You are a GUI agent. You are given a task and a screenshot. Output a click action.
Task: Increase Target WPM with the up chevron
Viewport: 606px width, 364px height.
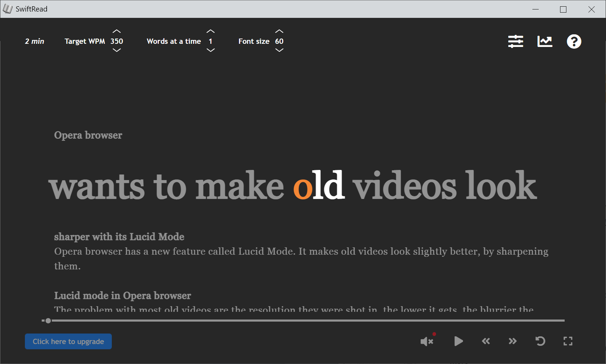(x=117, y=32)
